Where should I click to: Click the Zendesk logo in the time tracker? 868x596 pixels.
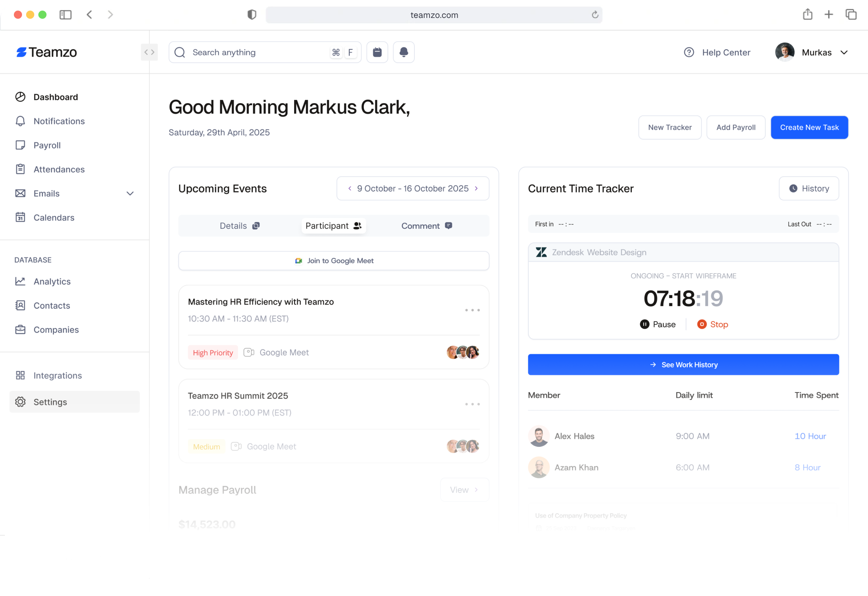pos(541,252)
